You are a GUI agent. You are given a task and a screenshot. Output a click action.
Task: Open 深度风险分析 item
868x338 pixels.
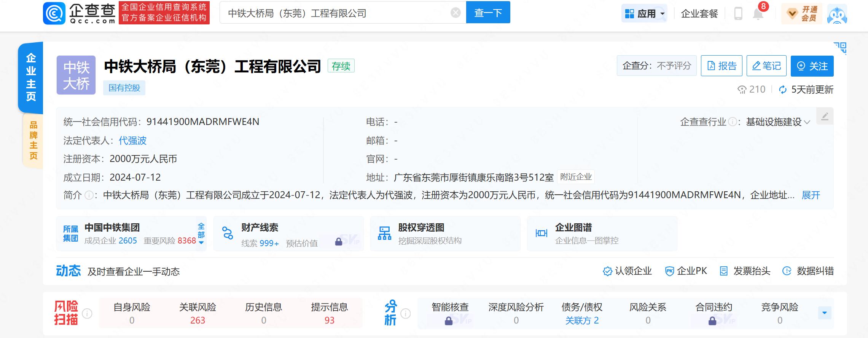(516, 313)
